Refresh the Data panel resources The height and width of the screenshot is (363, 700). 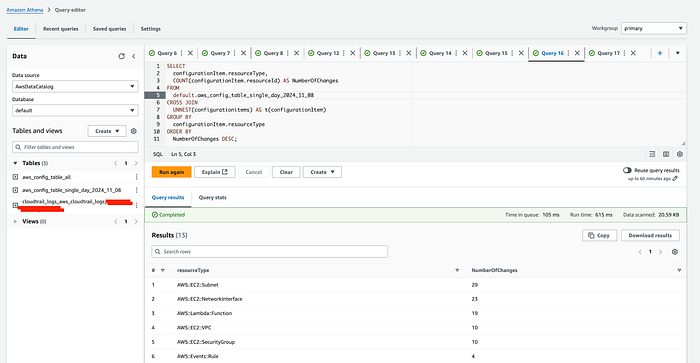pyautogui.click(x=121, y=56)
